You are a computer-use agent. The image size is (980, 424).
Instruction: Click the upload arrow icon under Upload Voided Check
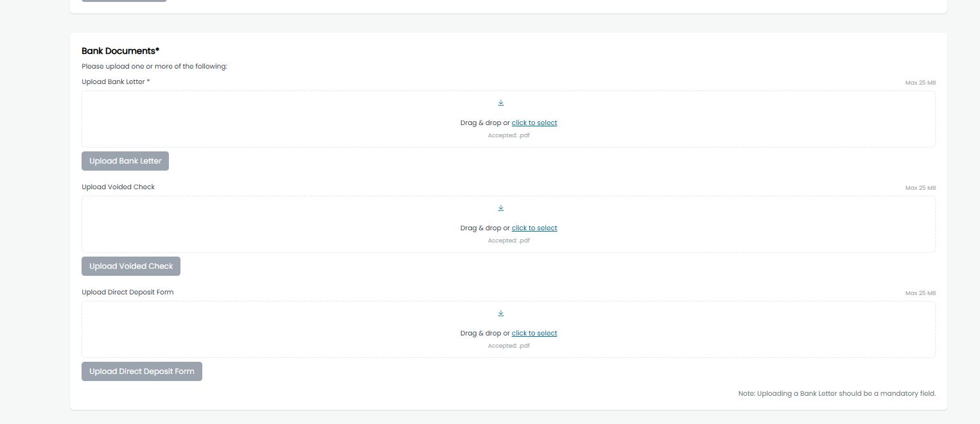(501, 208)
